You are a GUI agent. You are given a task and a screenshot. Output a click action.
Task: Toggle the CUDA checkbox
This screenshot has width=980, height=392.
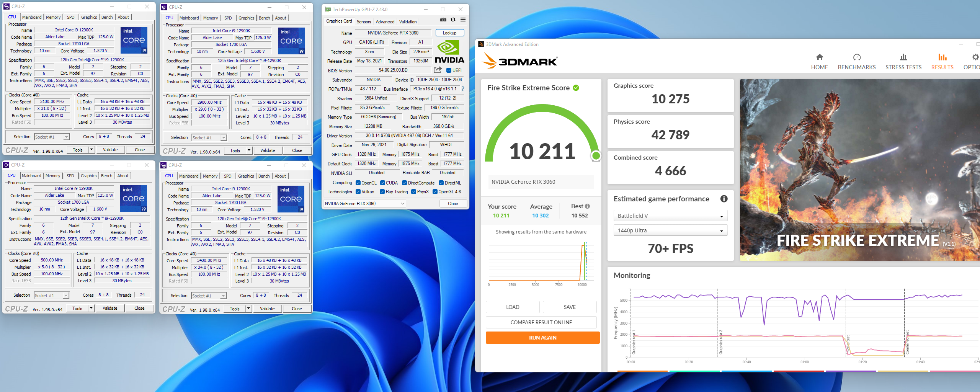coord(382,183)
